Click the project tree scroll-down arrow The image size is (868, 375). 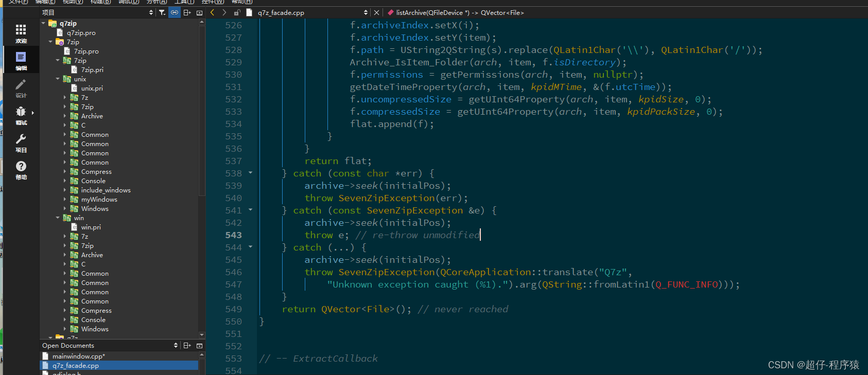[x=202, y=335]
